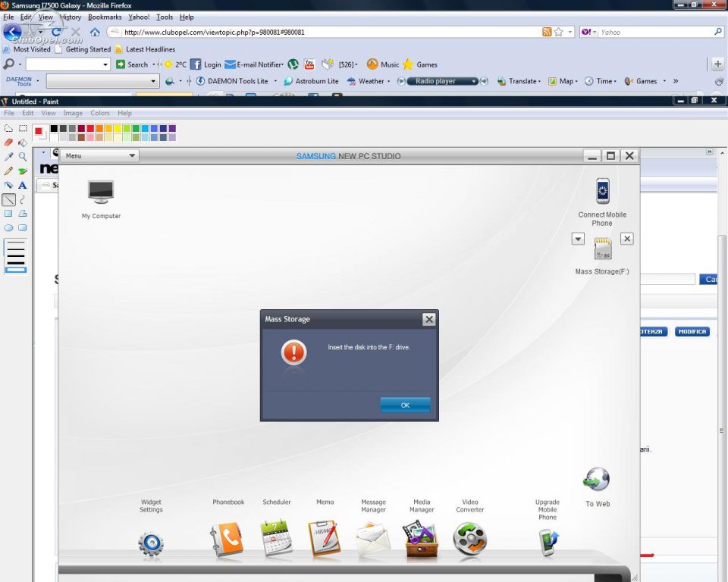
Task: Click the MODIFICA button on the forum
Action: pyautogui.click(x=692, y=332)
